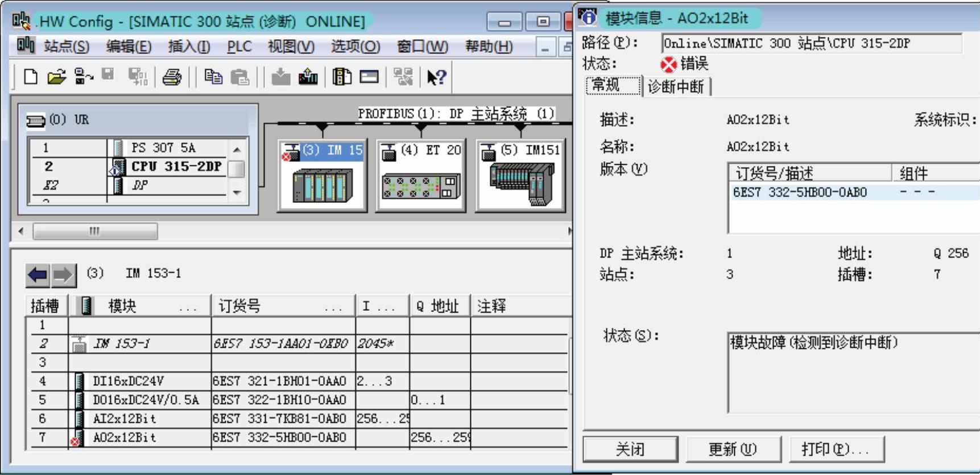Screen dimensions: 980x475
Task: Open the 站点(S) menu
Action: point(67,47)
